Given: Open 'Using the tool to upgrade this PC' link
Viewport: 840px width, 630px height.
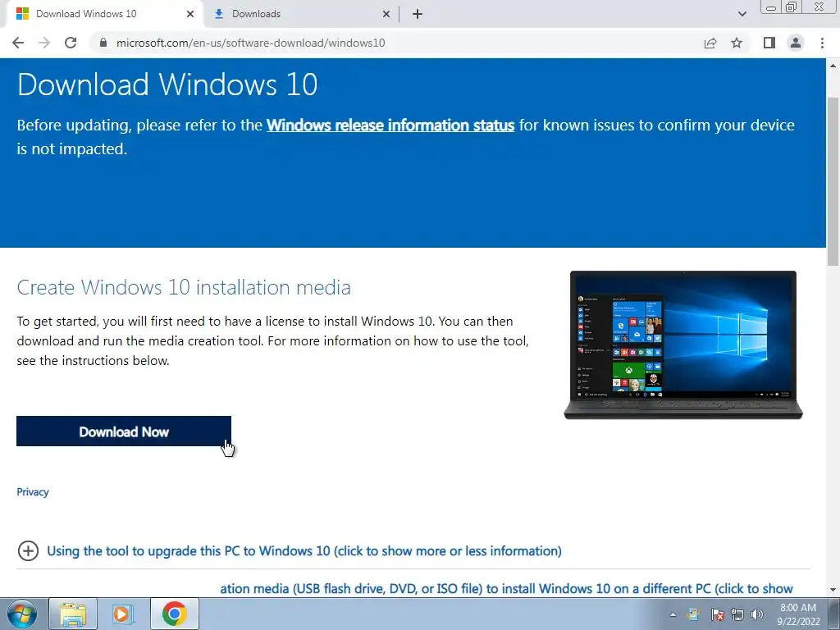Looking at the screenshot, I should (x=304, y=550).
